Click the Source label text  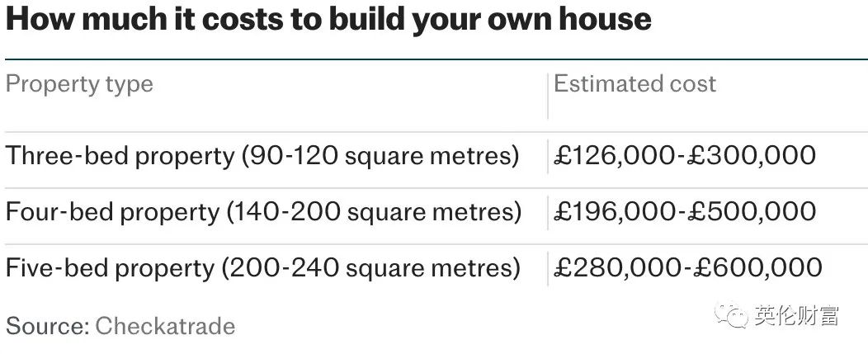click(48, 326)
